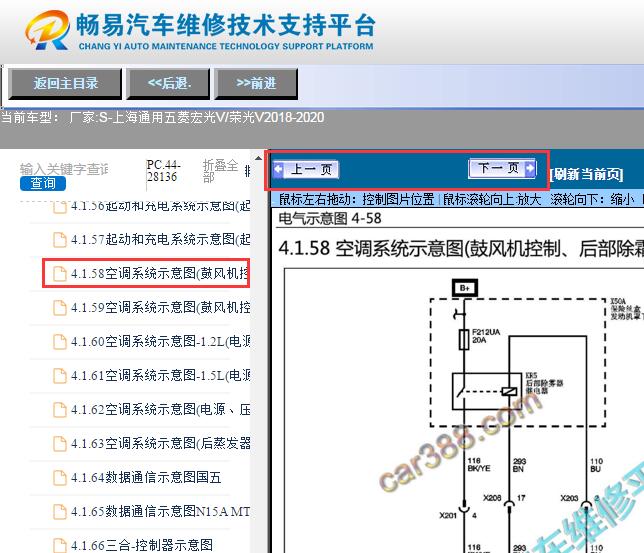644x553 pixels.
Task: Click the 返回主目录 button
Action: [65, 84]
